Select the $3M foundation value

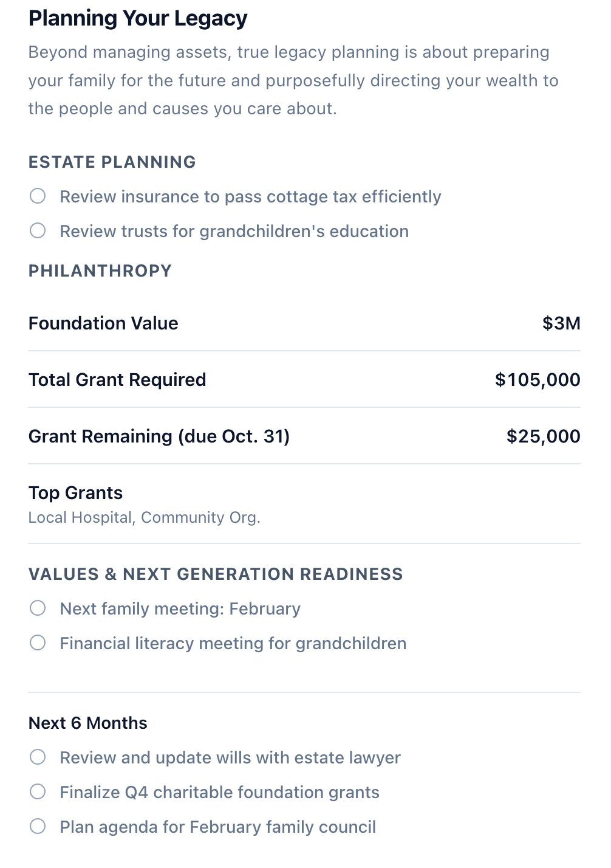(x=561, y=323)
